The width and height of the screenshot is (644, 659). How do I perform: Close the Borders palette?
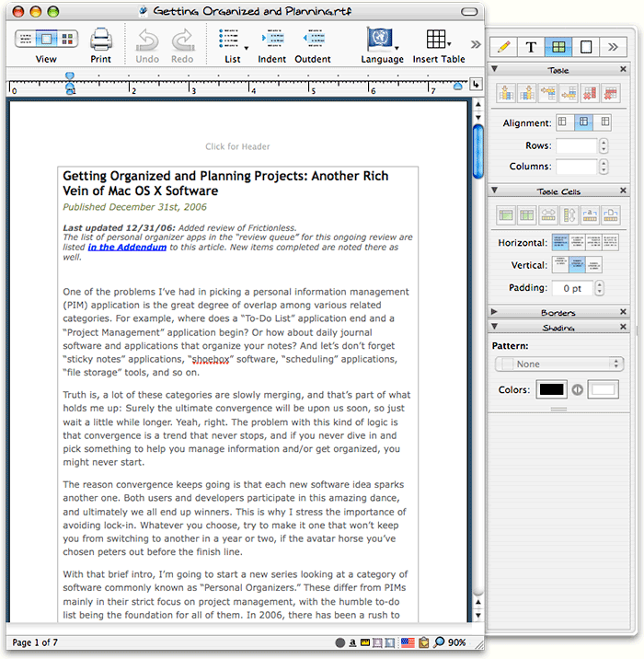623,312
